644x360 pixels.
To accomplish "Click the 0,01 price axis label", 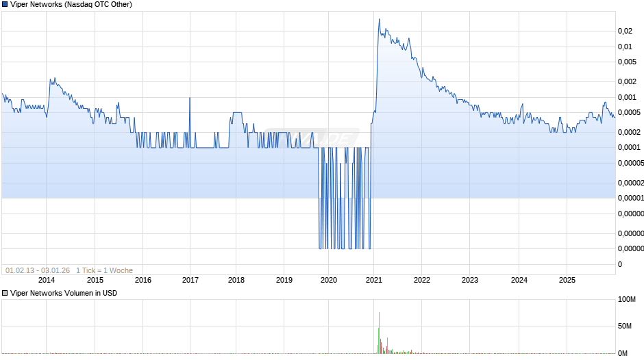I will tap(625, 47).
